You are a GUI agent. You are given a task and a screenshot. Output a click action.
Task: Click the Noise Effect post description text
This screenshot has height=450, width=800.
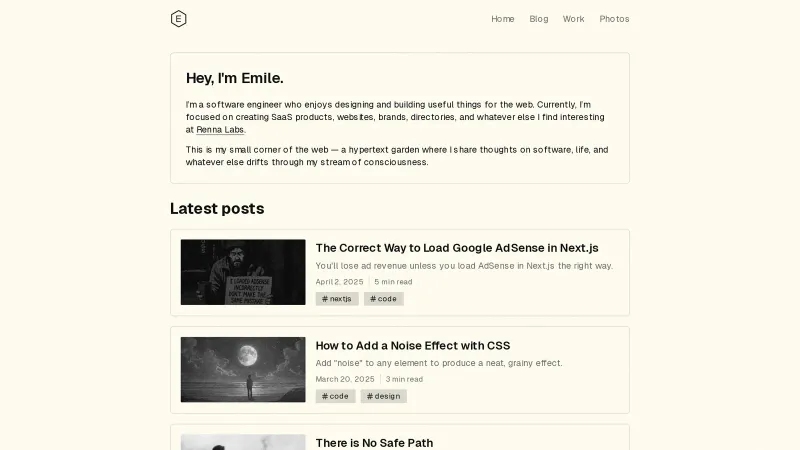click(439, 363)
